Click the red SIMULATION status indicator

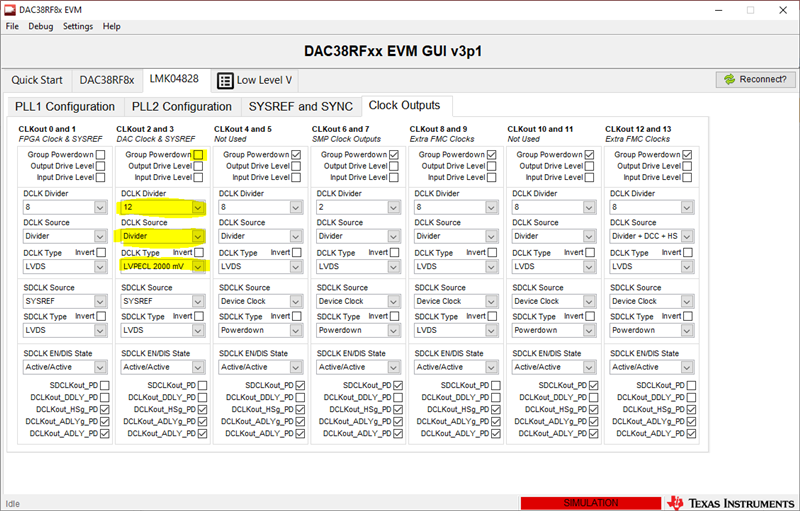point(590,503)
